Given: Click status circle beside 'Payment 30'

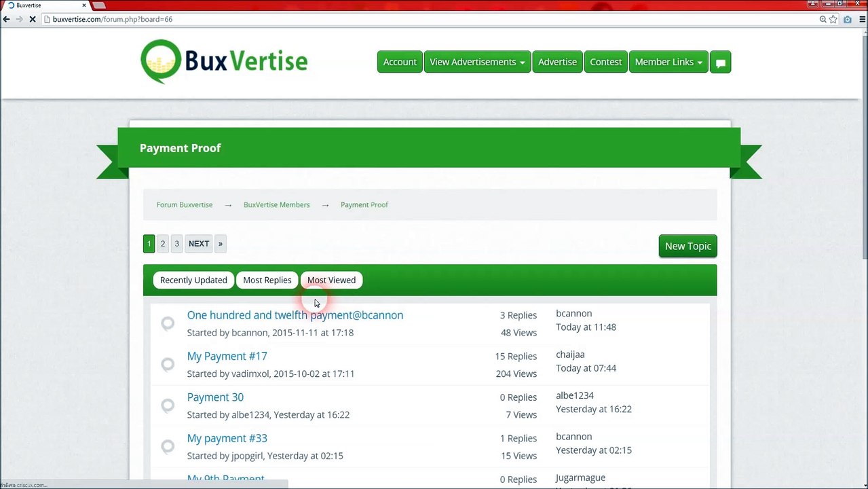Looking at the screenshot, I should click(x=168, y=405).
